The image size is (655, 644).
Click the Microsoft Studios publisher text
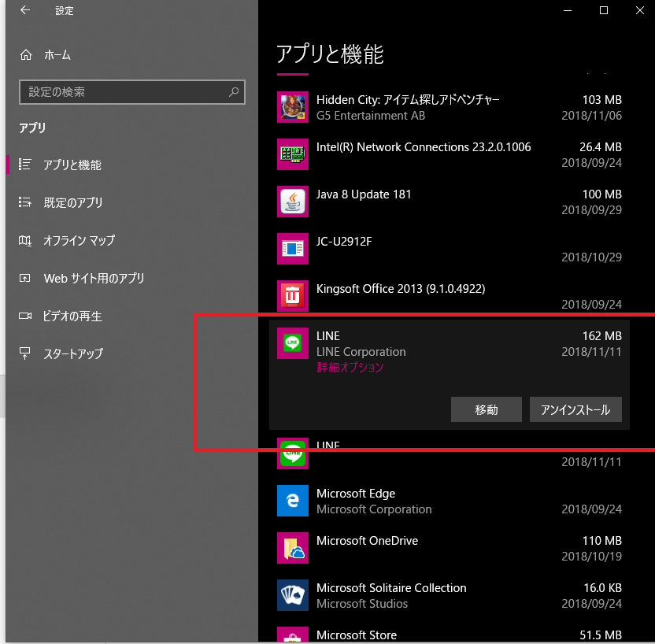pos(362,604)
